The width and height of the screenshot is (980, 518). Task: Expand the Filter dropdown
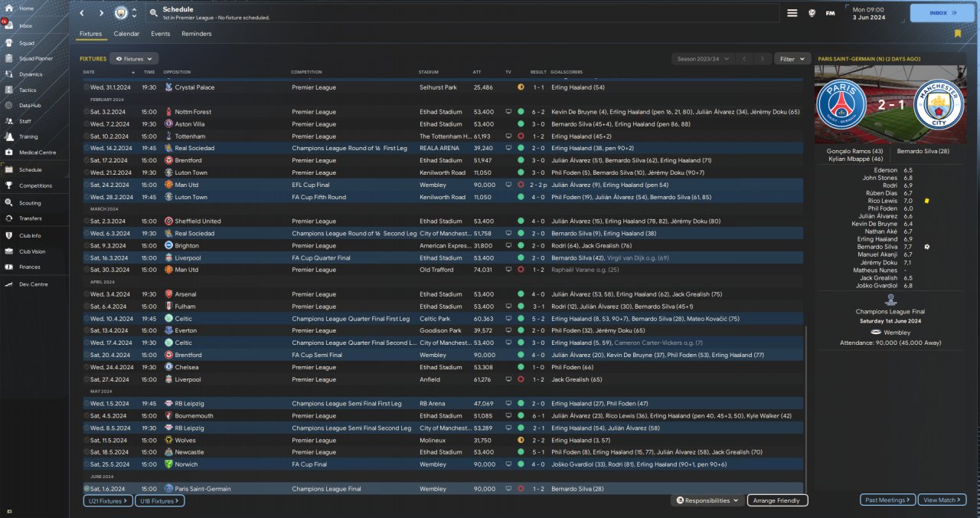click(792, 58)
